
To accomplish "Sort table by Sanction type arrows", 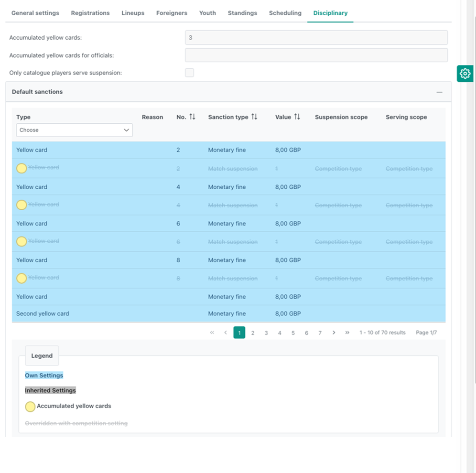I will 254,117.
